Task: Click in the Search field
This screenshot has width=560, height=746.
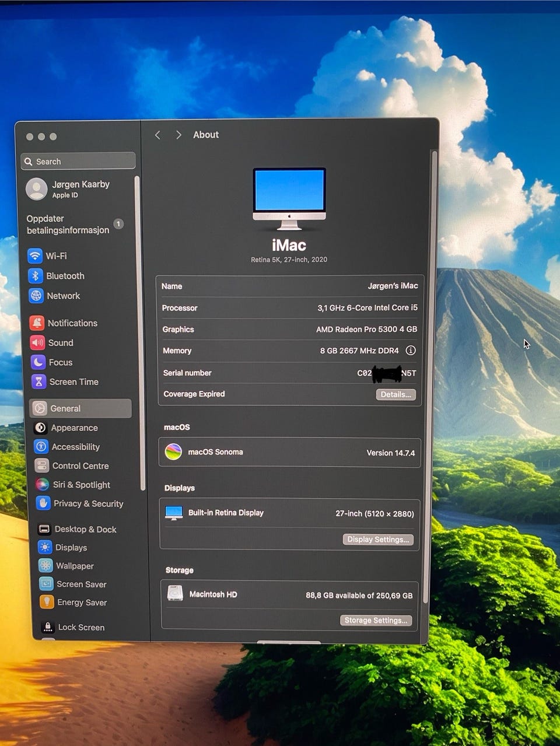Action: [78, 161]
